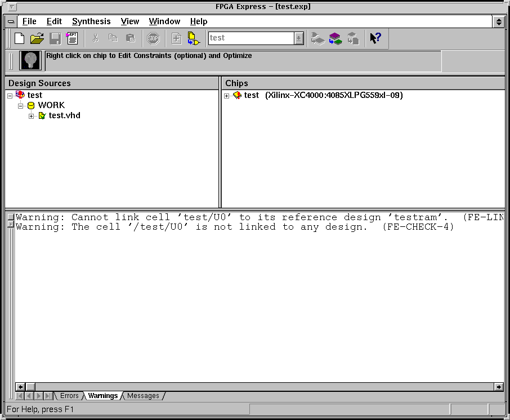Click the Export Netlist chip icon
The width and height of the screenshot is (510, 420).
pos(353,38)
